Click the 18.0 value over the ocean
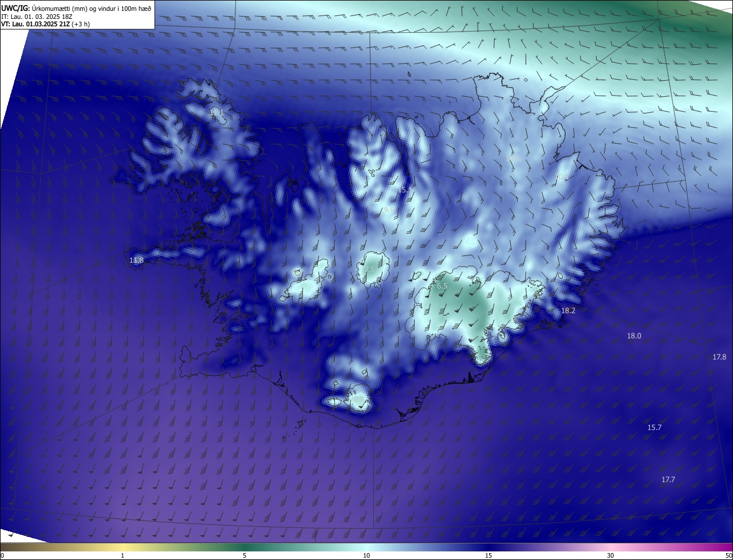Image resolution: width=733 pixels, height=560 pixels. click(634, 336)
